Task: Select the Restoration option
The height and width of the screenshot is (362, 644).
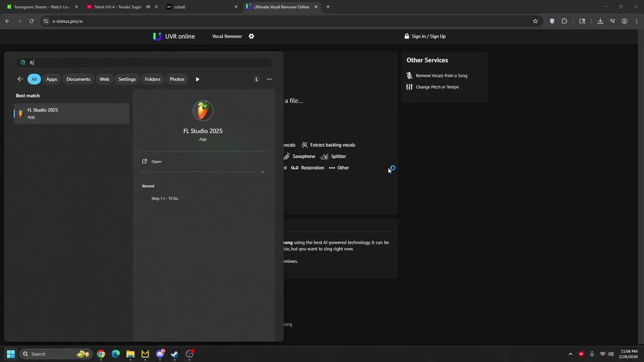Action: (307, 168)
